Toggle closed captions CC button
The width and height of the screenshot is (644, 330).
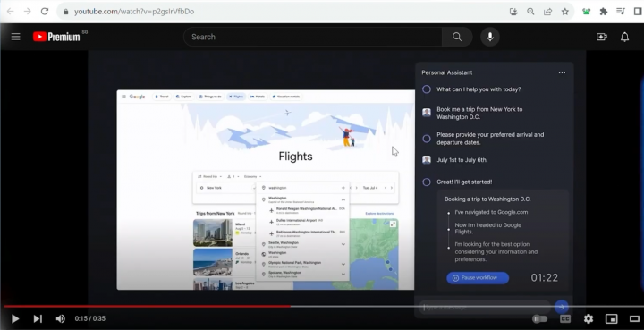(x=565, y=318)
